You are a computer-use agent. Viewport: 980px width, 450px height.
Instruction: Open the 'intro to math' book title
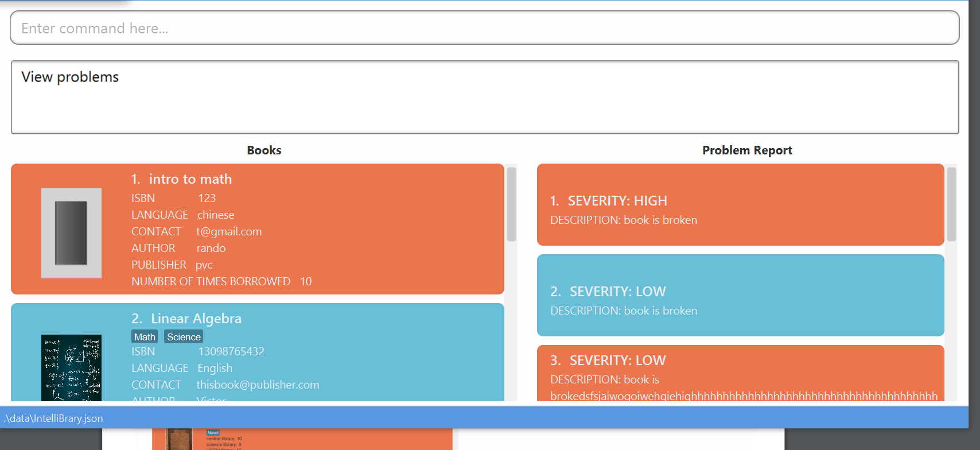tap(190, 179)
